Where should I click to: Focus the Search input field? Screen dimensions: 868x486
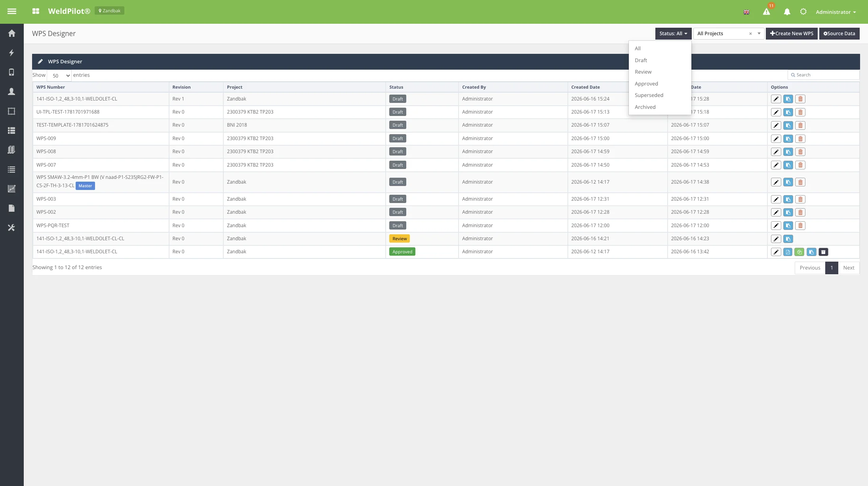click(x=823, y=75)
